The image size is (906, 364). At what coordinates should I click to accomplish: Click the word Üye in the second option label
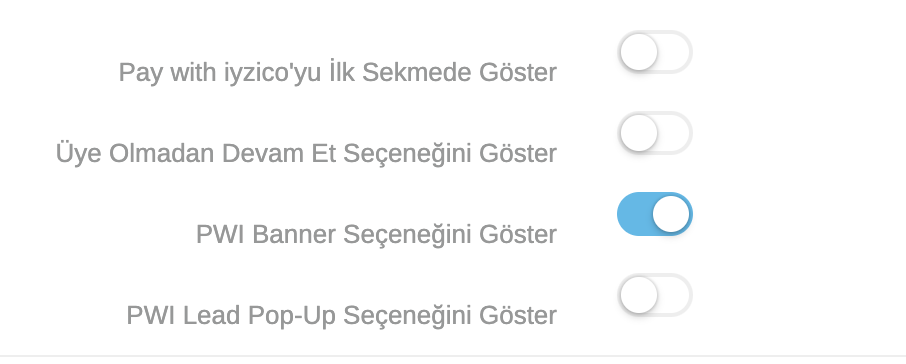click(x=79, y=154)
